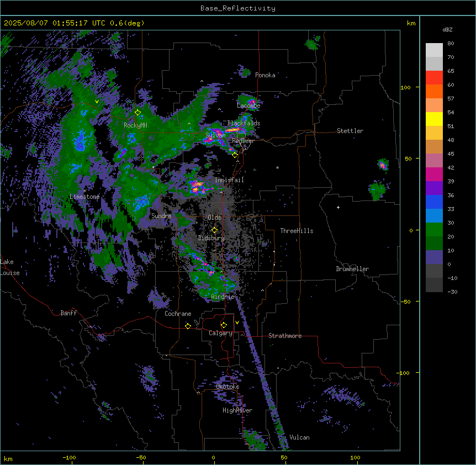Viewport: 476px width, 465px height.
Task: Select the purple 10 dBZ legend swatch
Action: coord(434,257)
